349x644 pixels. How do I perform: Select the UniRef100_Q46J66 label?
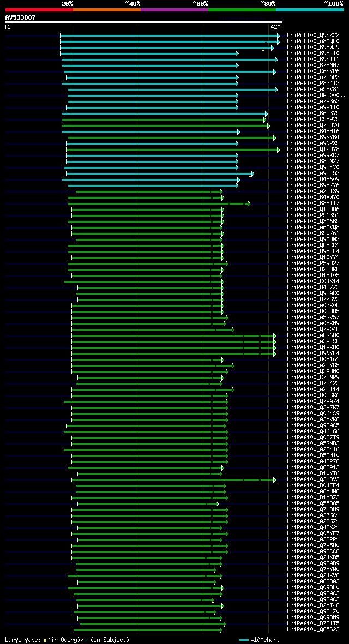[x=313, y=431]
